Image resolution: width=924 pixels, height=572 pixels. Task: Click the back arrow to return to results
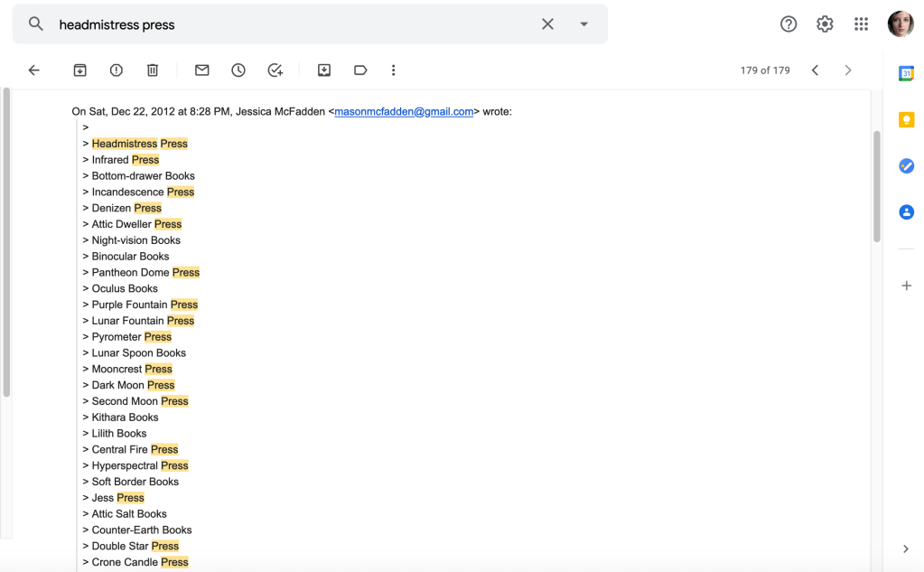tap(34, 70)
